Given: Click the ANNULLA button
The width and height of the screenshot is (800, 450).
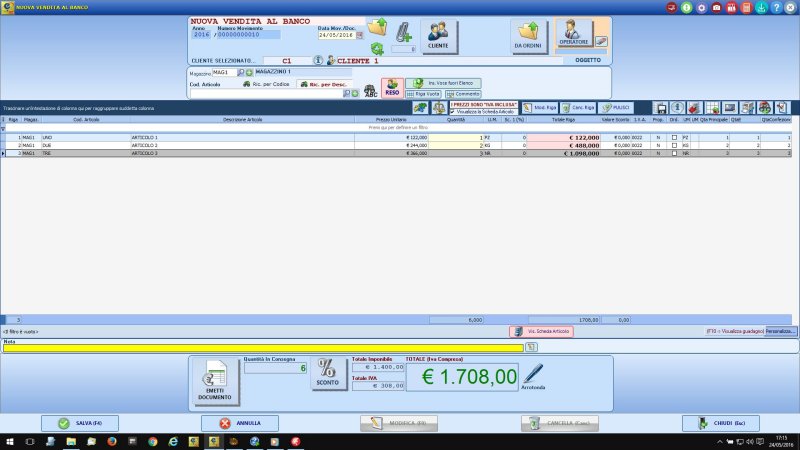Looking at the screenshot, I should pos(240,423).
